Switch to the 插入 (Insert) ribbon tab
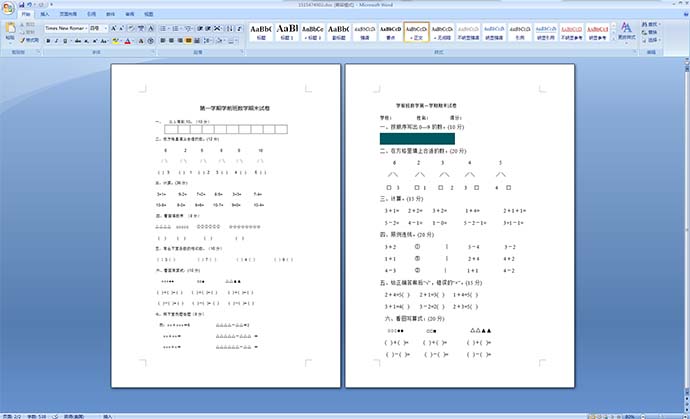 tap(45, 16)
